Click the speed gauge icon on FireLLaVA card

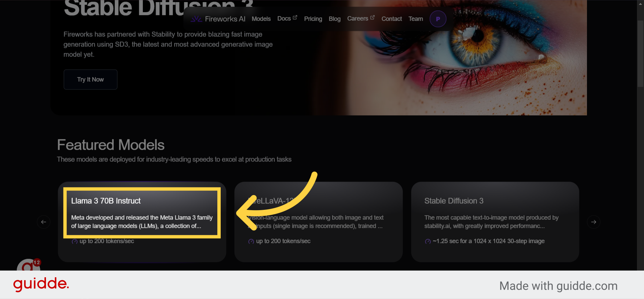tap(251, 241)
